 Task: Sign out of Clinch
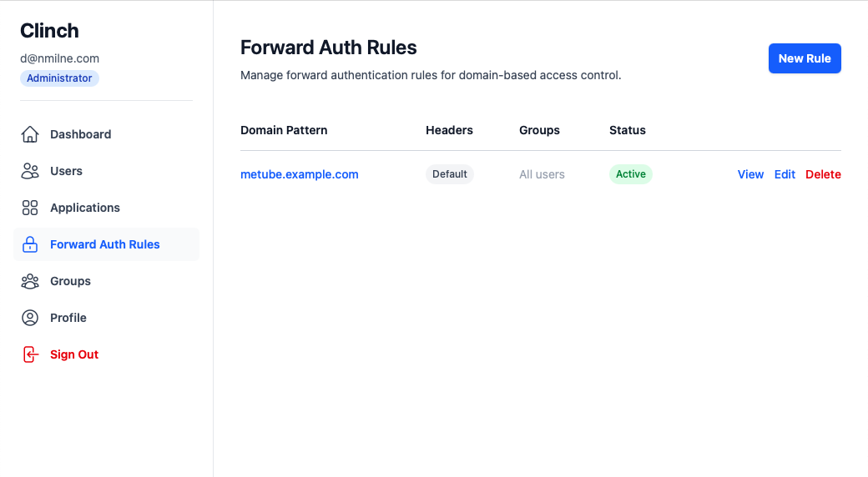74,354
